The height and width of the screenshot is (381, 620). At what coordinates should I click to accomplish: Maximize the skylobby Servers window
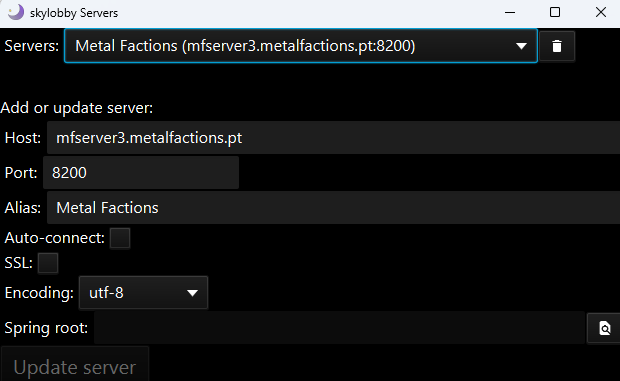coord(555,13)
